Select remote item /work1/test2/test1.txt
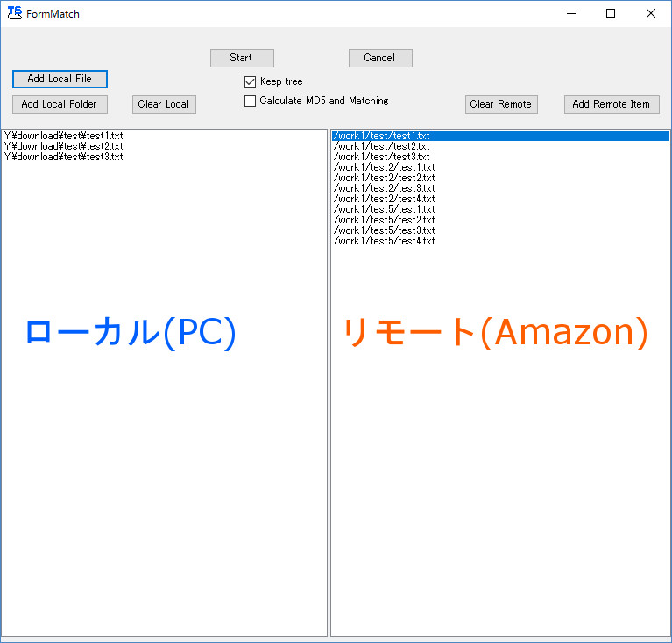Screen dimensions: 672x643 coord(385,167)
